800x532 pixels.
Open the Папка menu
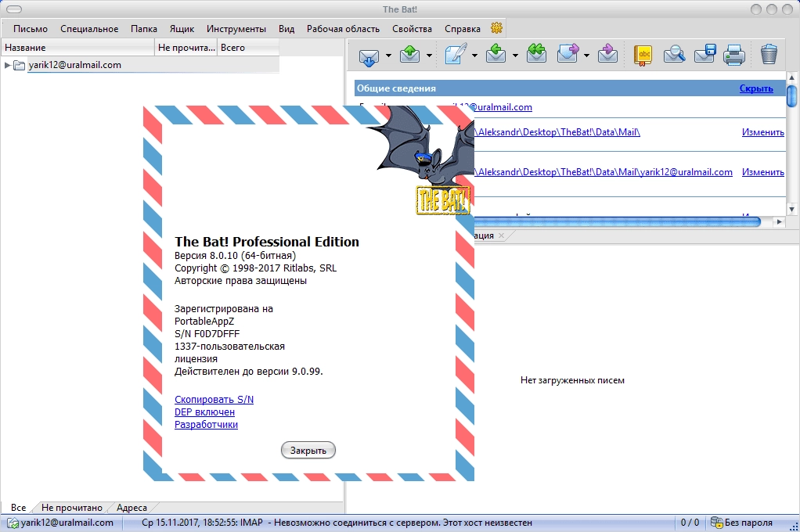click(144, 29)
